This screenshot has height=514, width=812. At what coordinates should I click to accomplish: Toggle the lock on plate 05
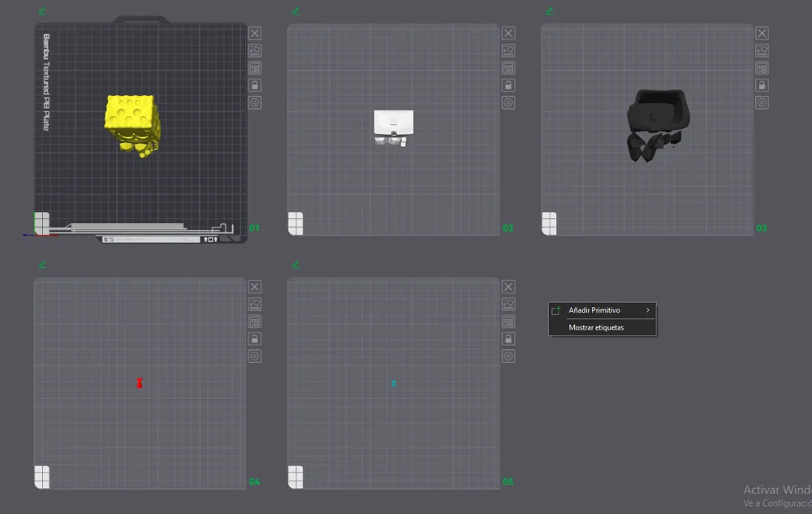click(x=508, y=339)
